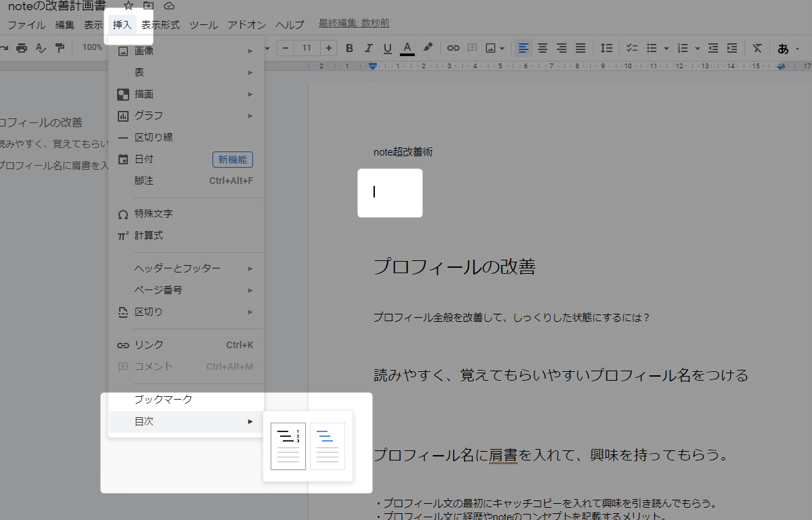The image size is (812, 520).
Task: Open the insert image dropdown arrow
Action: [x=503, y=48]
